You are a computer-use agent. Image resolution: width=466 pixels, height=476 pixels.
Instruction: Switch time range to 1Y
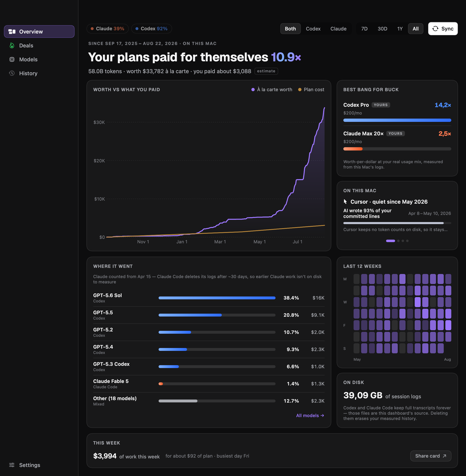[x=400, y=29]
